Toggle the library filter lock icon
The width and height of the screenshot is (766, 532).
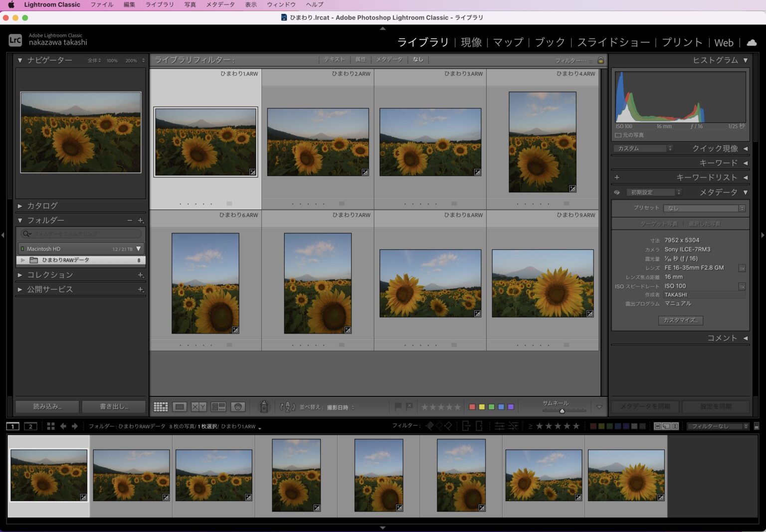(600, 60)
